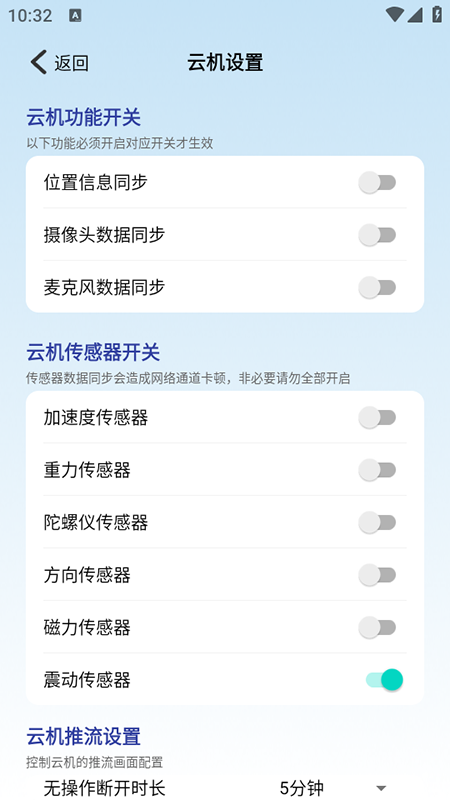Enable 位置信息同步 switch
450x800 pixels.
pos(378,183)
